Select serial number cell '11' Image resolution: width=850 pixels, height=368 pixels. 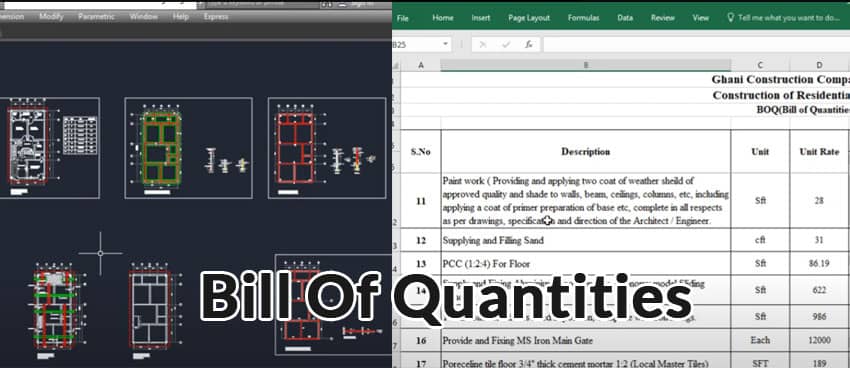(x=421, y=201)
